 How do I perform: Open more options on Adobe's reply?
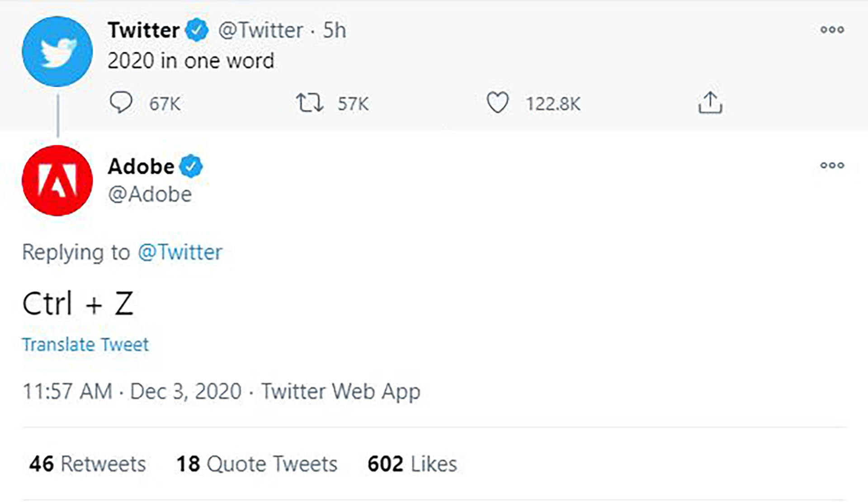point(832,165)
